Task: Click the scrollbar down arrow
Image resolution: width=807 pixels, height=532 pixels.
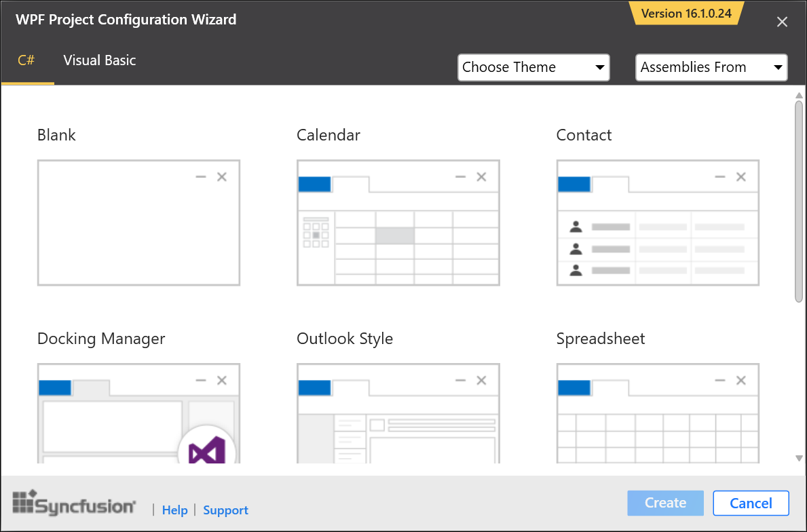Action: click(799, 459)
